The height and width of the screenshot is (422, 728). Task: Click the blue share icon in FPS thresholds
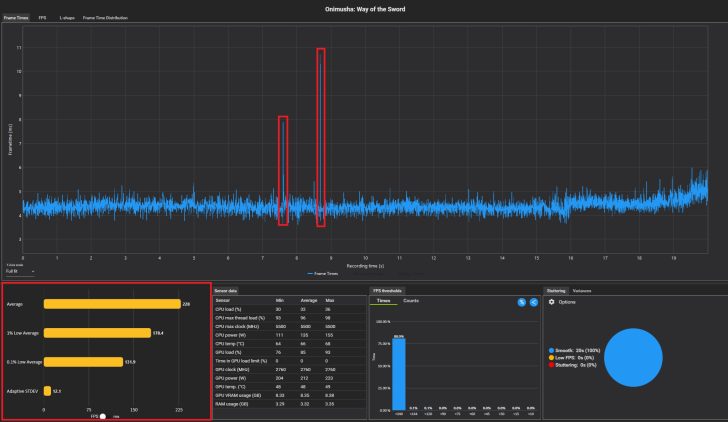click(x=534, y=302)
